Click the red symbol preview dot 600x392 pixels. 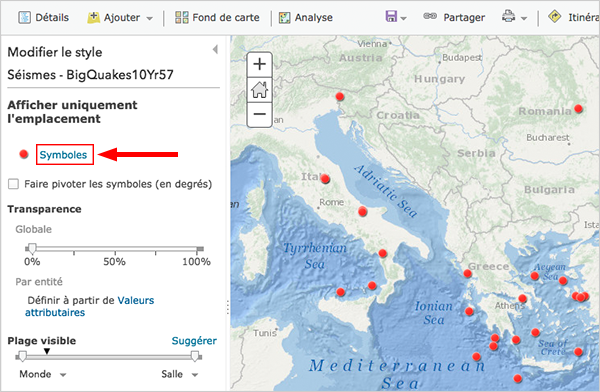[x=24, y=154]
